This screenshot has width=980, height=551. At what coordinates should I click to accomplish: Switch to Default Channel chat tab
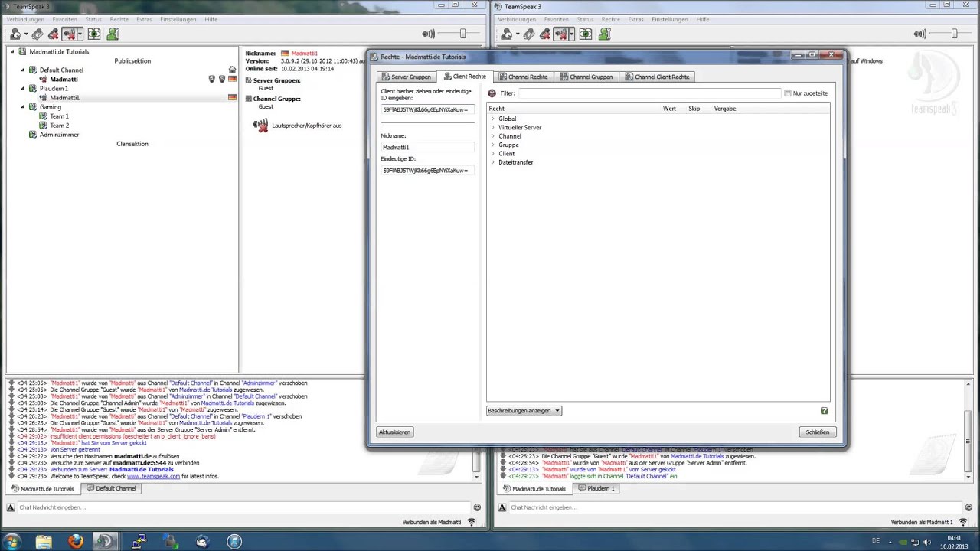pos(112,488)
